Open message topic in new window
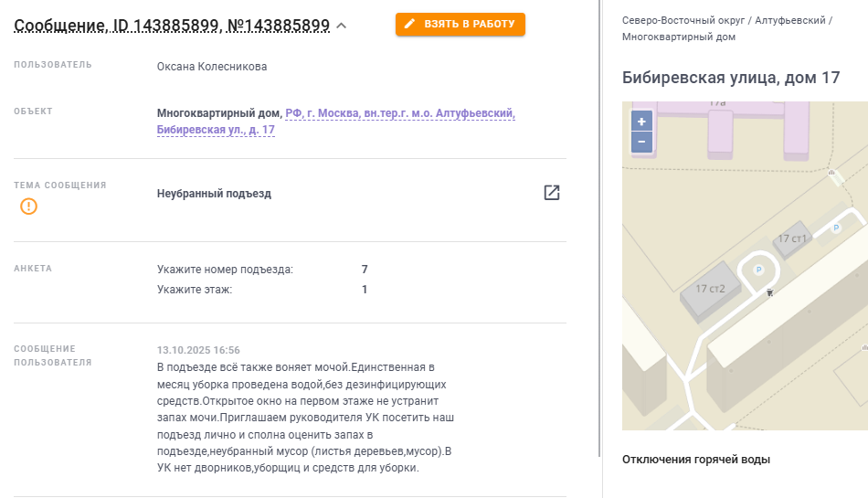Screen dimensions: 868x498 [x=551, y=193]
